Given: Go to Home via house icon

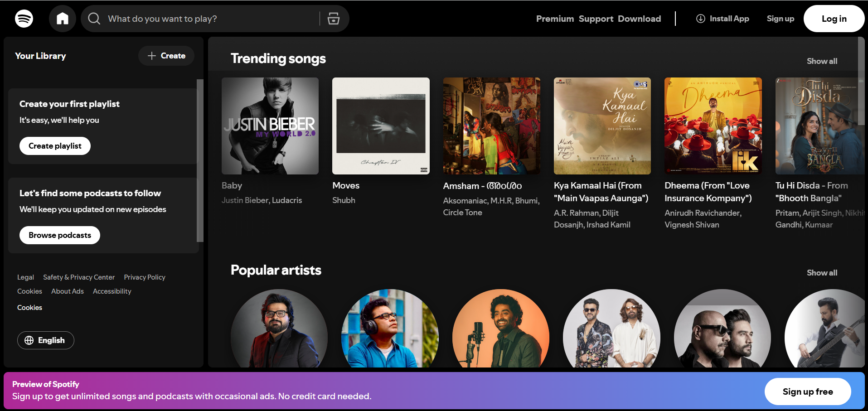Looking at the screenshot, I should (x=63, y=19).
